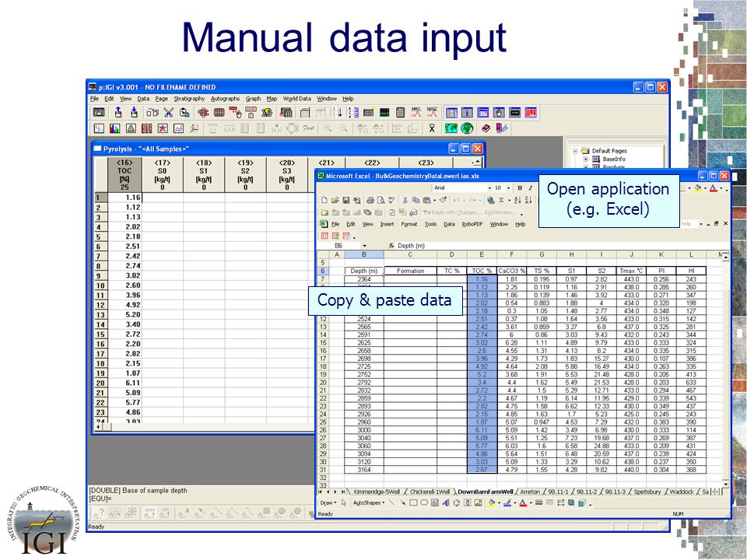Click Fill Color bucket in Excel Drawing toolbar
The image size is (747, 560).
(x=492, y=503)
